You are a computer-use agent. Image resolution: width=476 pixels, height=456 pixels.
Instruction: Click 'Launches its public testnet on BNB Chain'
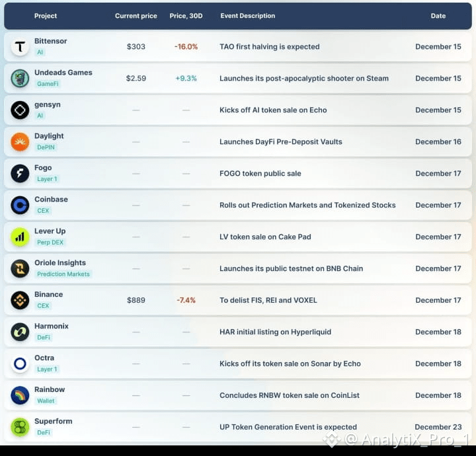coord(292,268)
